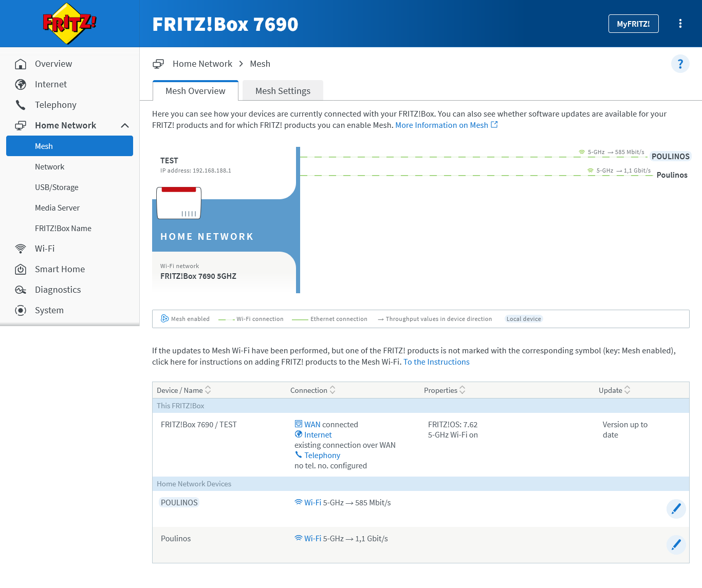Click the FRITZ!Box 7690 5GHZ network name

(x=198, y=276)
